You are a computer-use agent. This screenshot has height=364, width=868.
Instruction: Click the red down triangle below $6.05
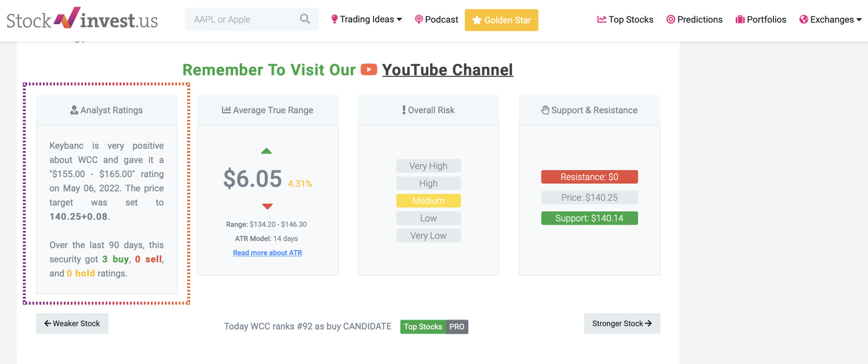[x=267, y=206]
